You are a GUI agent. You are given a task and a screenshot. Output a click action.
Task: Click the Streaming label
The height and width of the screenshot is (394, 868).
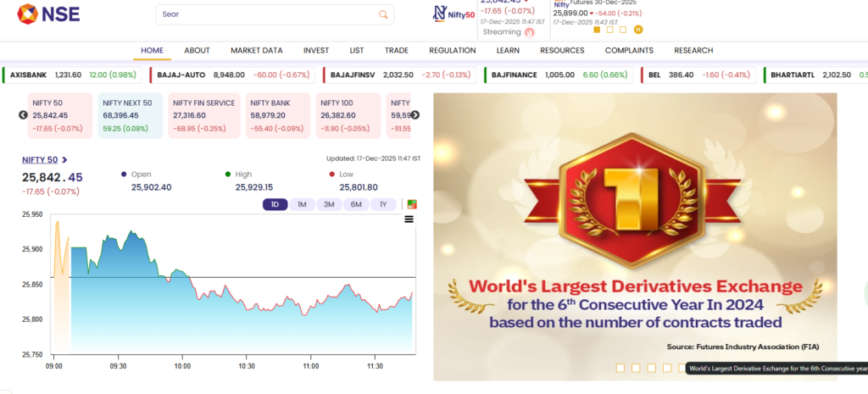click(x=502, y=32)
